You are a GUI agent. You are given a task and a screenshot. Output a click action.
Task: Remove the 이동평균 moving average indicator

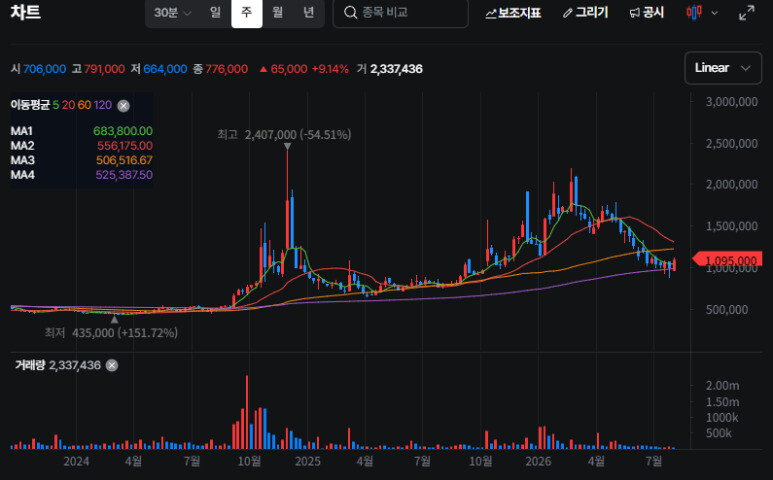[x=124, y=105]
